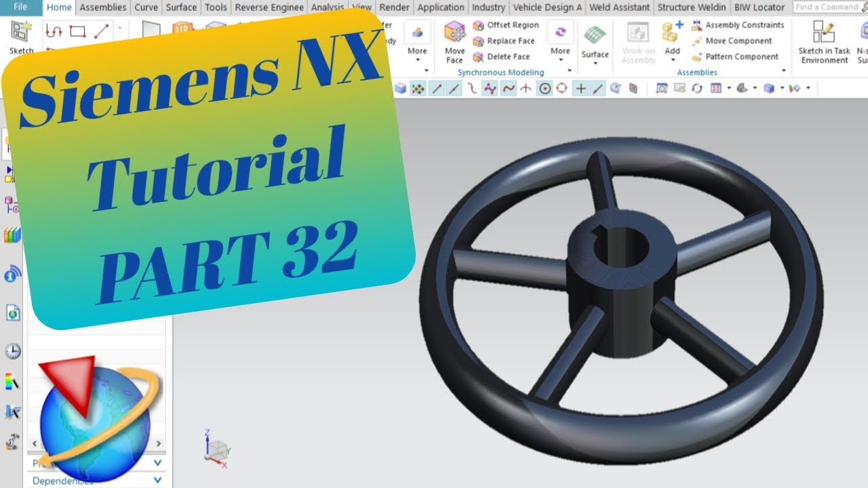Select the Profile curve sketch tool
868x488 pixels.
[x=54, y=31]
